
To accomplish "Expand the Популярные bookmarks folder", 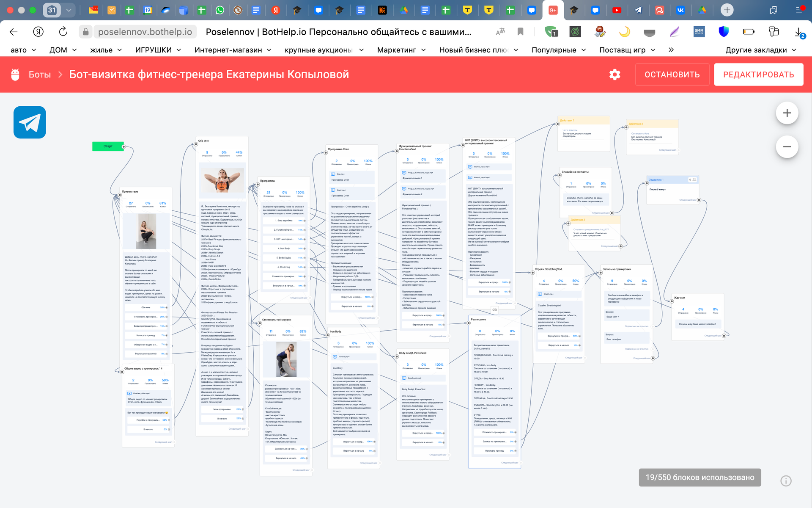I will 559,50.
